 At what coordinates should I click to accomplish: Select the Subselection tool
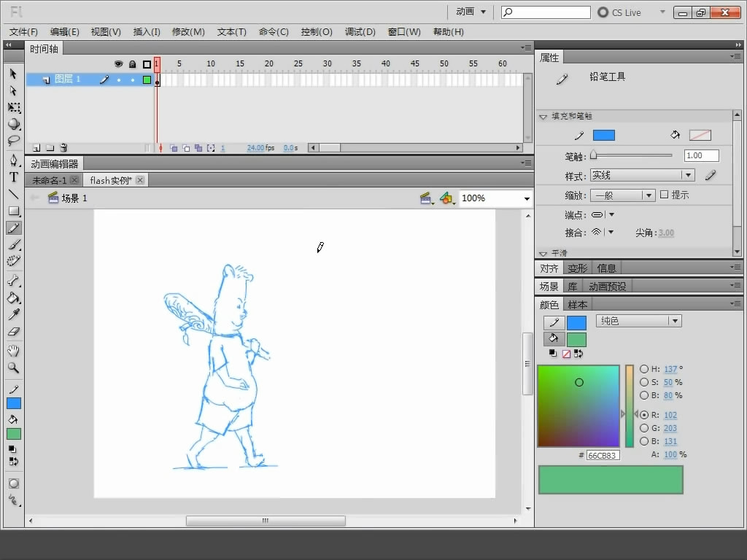[13, 90]
